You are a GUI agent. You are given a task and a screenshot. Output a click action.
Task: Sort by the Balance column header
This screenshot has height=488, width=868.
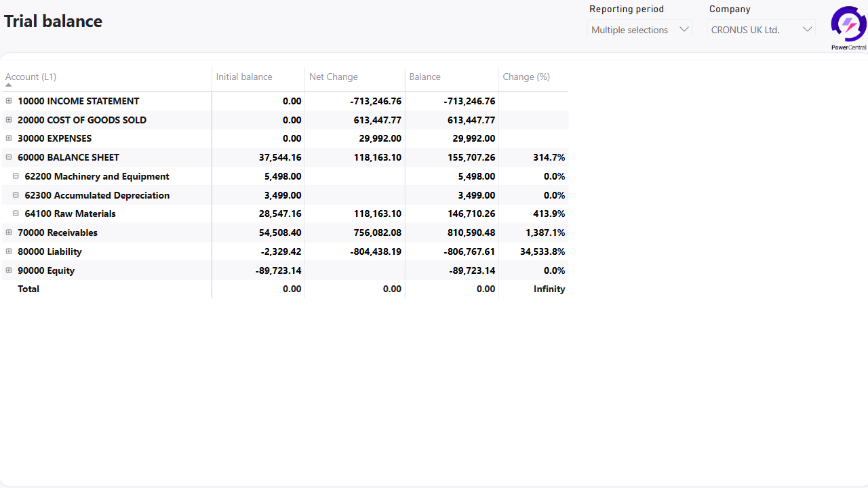coord(425,77)
